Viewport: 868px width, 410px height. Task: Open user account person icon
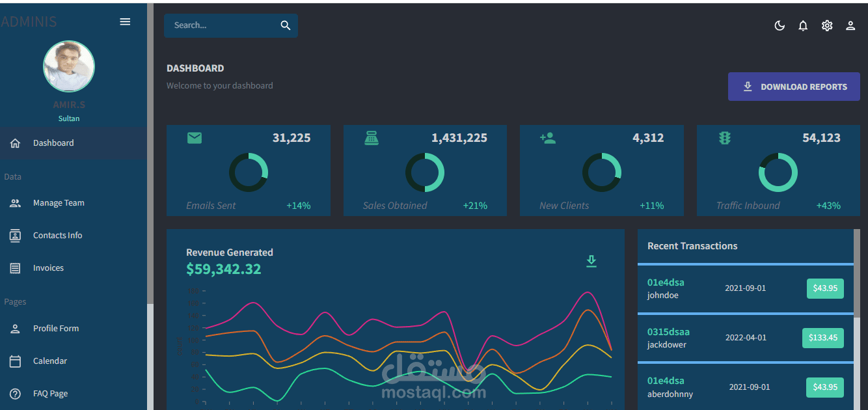coord(850,25)
